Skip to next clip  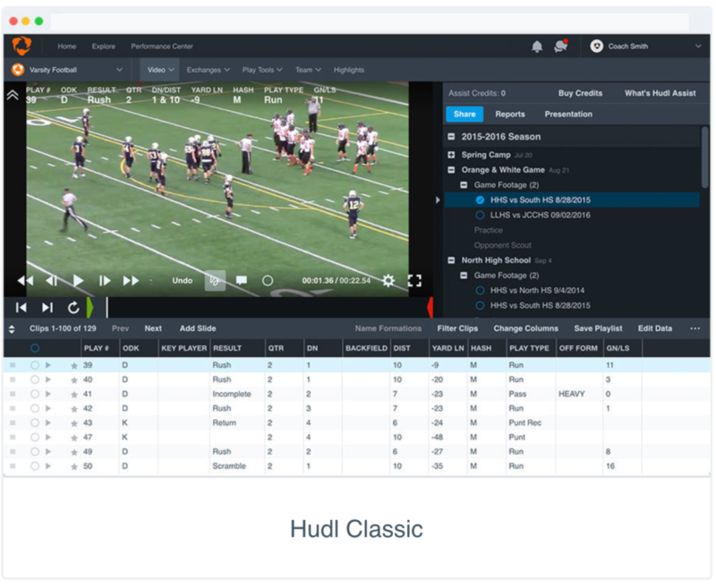pyautogui.click(x=47, y=308)
